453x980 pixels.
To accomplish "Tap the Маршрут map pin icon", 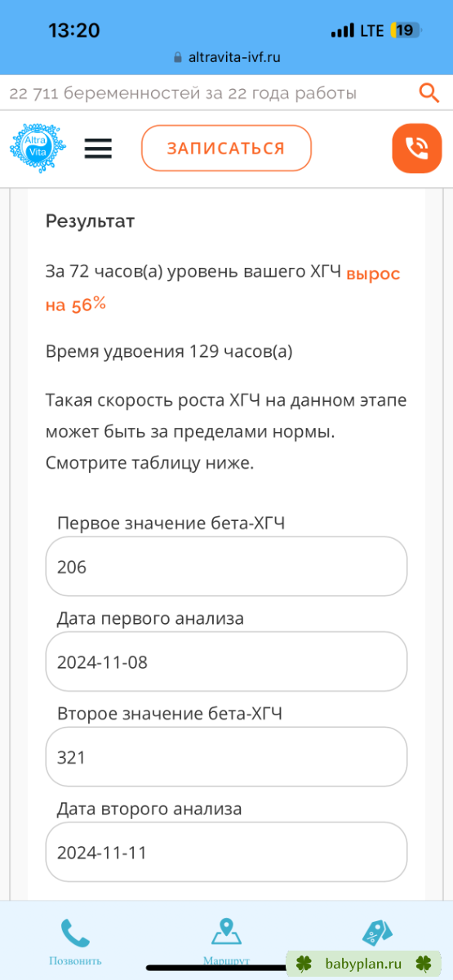I will click(226, 932).
